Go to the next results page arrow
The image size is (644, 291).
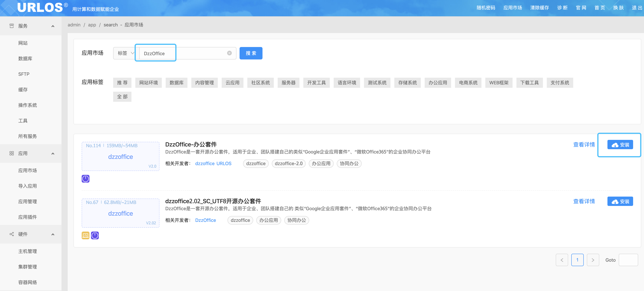593,260
